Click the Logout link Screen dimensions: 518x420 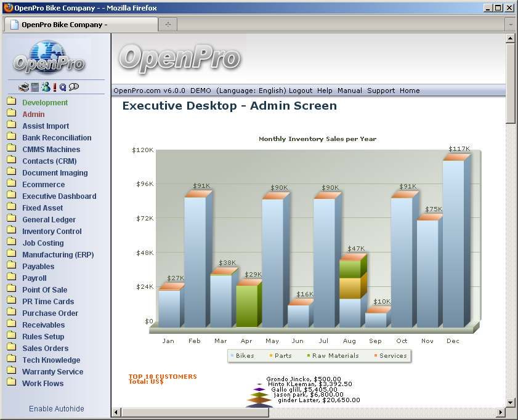[301, 91]
